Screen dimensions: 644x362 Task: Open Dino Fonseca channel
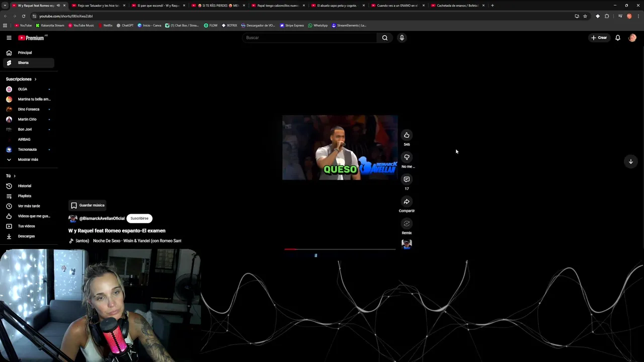pyautogui.click(x=28, y=109)
